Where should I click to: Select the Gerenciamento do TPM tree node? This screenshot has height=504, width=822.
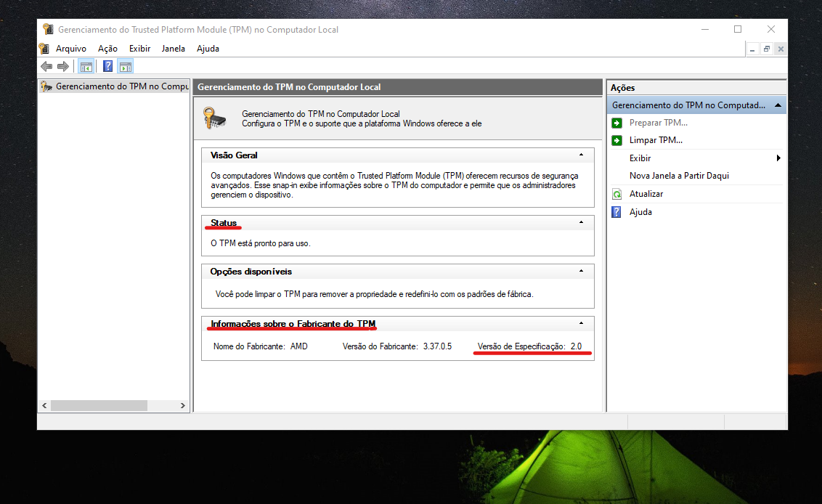[115, 86]
